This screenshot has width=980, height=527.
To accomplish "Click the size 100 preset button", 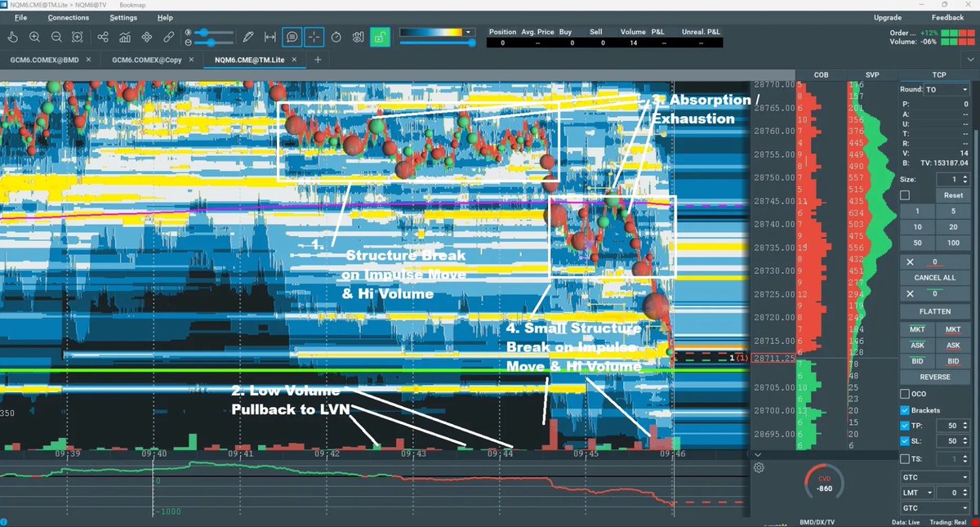I will tap(952, 243).
